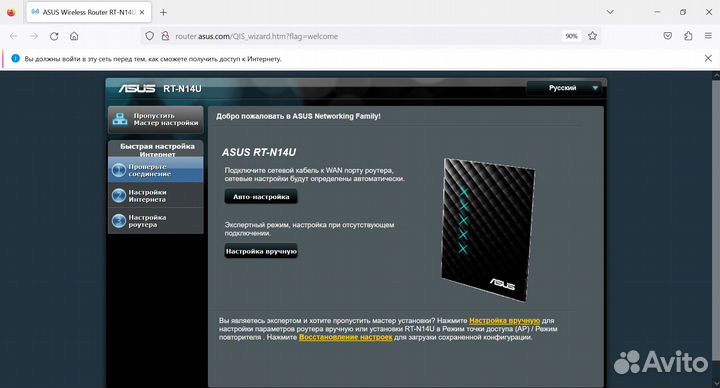
Task: Click the Быстрая настройка Интернет header
Action: click(157, 150)
